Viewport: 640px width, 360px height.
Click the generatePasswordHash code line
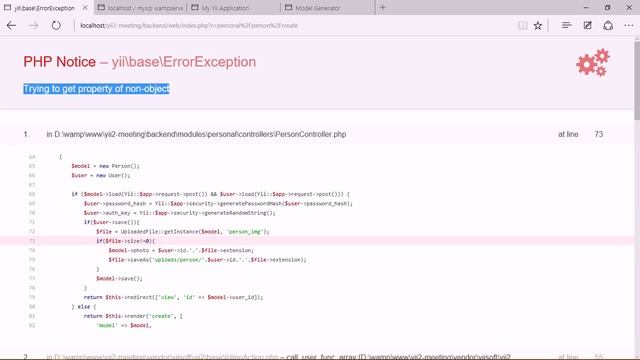coord(218,203)
